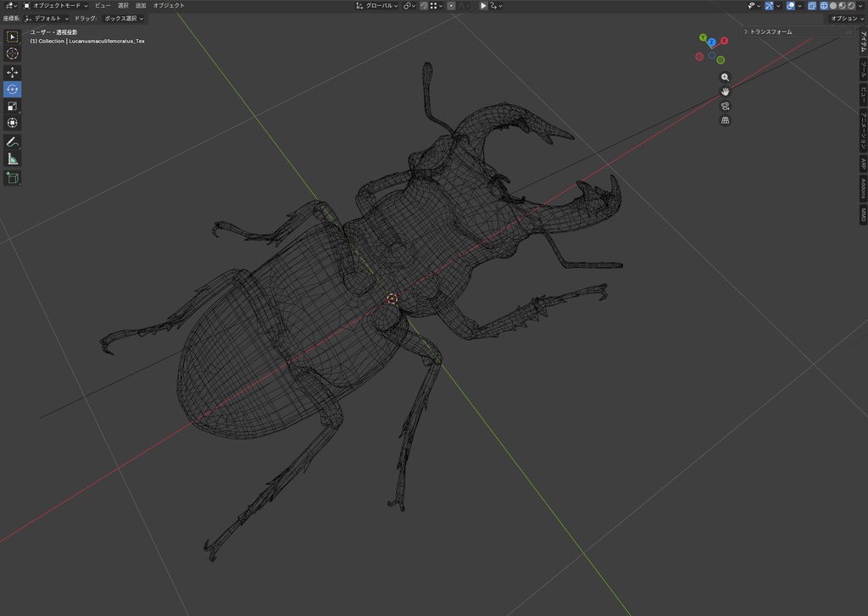Screen dimensions: 868x616
Task: Pick the Measure tool
Action: [12, 160]
